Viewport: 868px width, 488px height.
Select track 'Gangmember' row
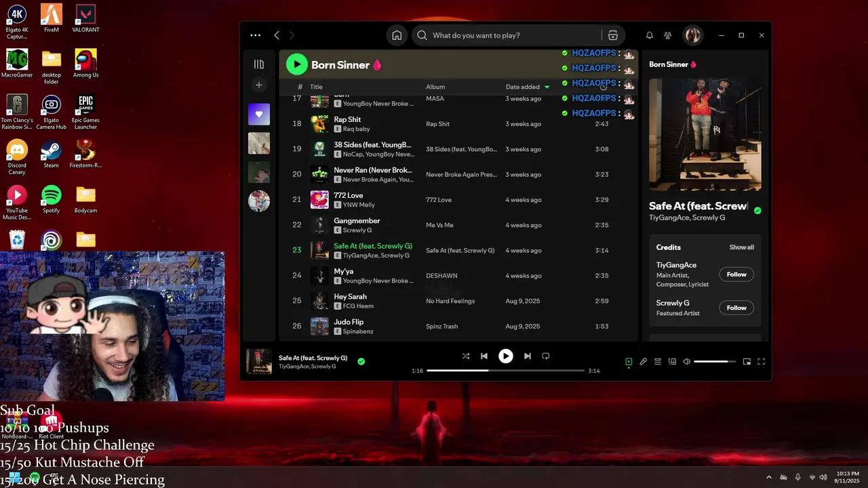pyautogui.click(x=458, y=225)
